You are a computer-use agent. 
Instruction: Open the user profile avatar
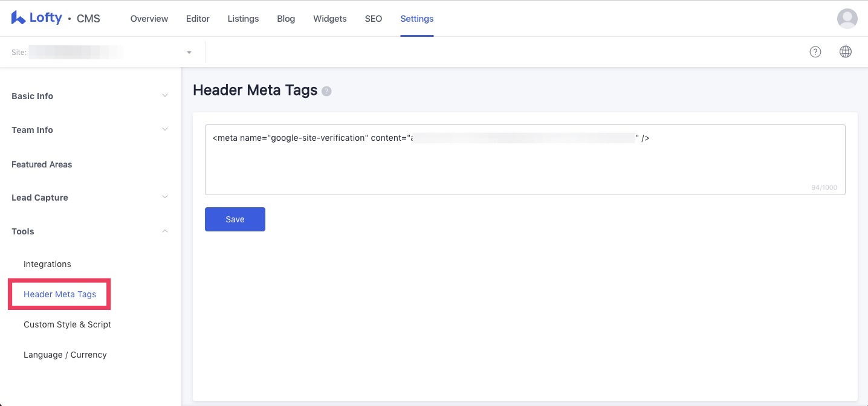tap(847, 19)
